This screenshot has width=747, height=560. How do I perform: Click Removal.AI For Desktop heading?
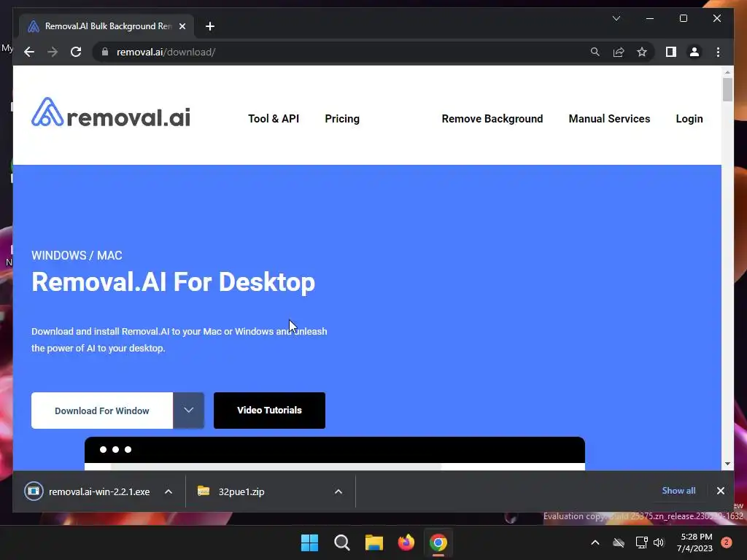click(173, 282)
